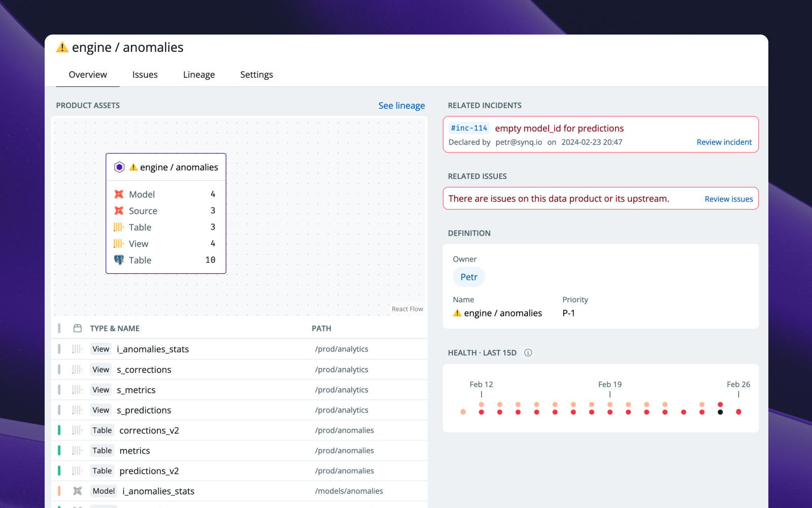
Task: Open the s_corrections view row
Action: [239, 369]
